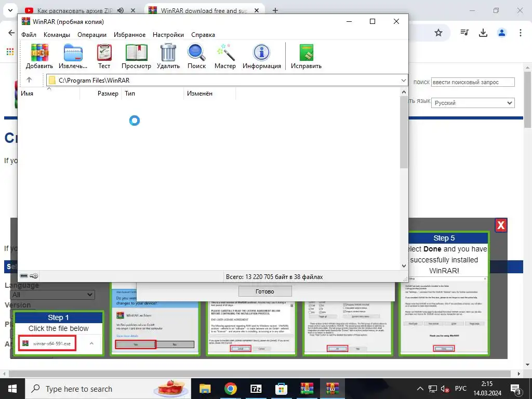Expand Chrome tab search chevron
This screenshot has width=532, height=399.
tap(10, 10)
